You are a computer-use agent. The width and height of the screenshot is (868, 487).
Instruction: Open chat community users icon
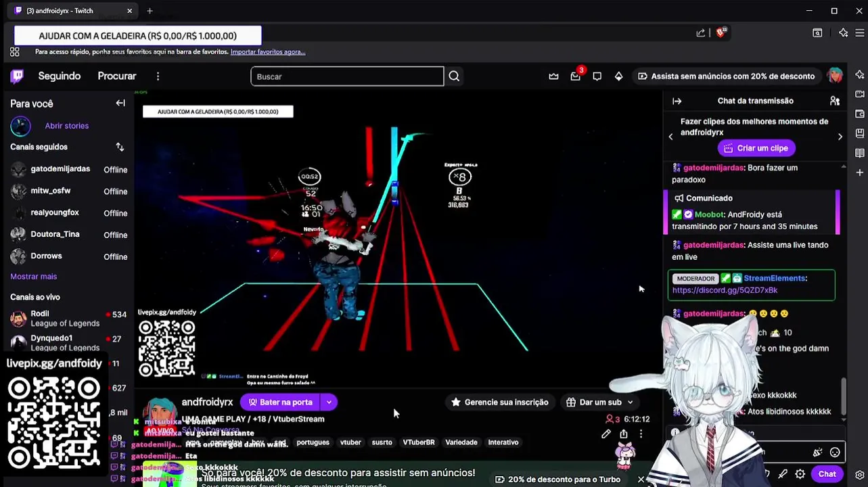pyautogui.click(x=835, y=101)
